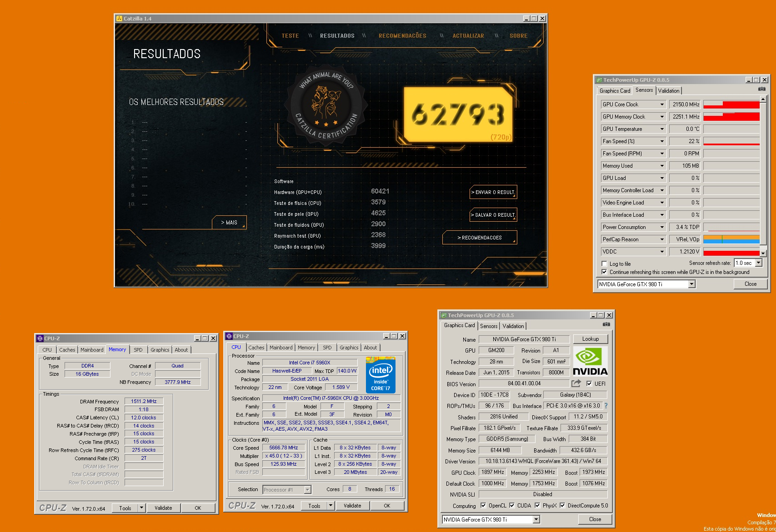Click the Core Speed value field in CPU-Z

click(284, 447)
